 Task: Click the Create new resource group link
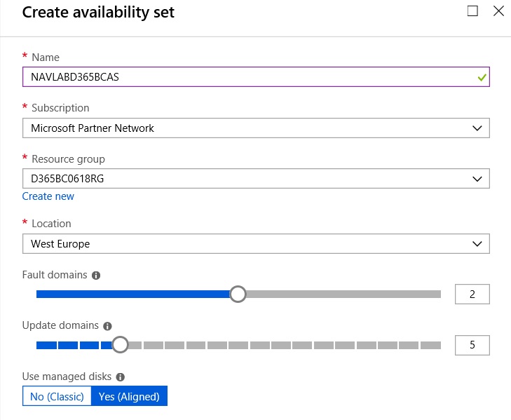(x=48, y=196)
